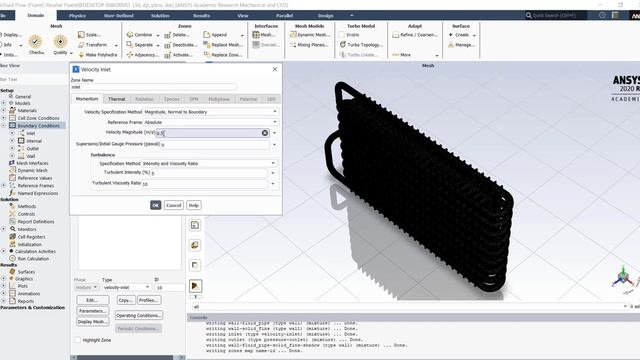Screen dimensions: 640x360
Task: Select the Momentum tab
Action: pyautogui.click(x=87, y=99)
